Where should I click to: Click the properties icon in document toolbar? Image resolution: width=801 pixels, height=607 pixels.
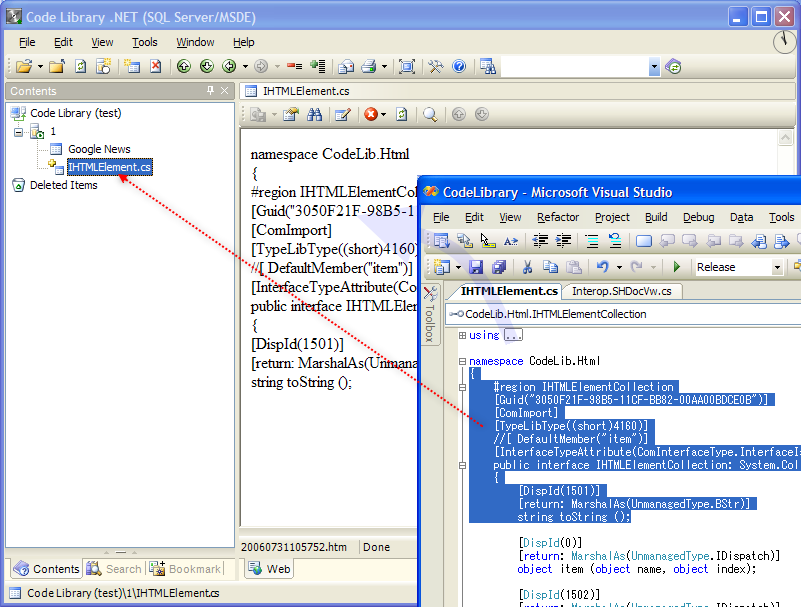(x=291, y=114)
